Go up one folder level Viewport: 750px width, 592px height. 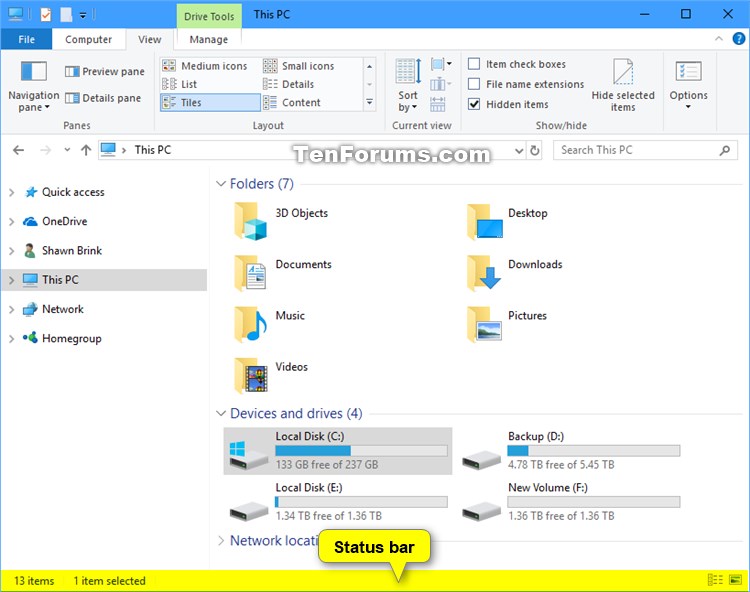point(86,150)
